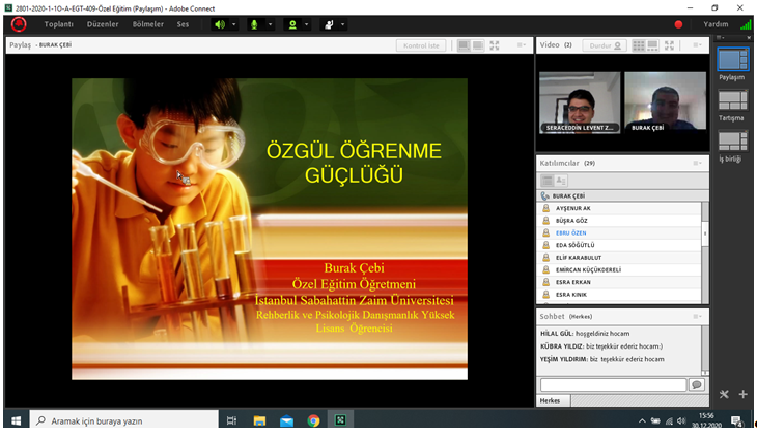Click the send chat message icon

coord(697,384)
